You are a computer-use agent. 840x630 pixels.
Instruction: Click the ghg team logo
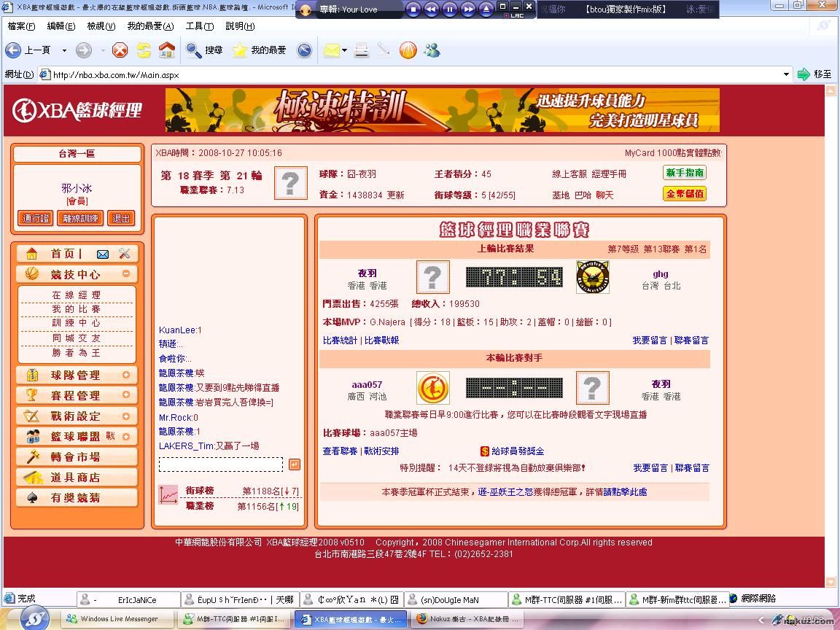pos(592,278)
